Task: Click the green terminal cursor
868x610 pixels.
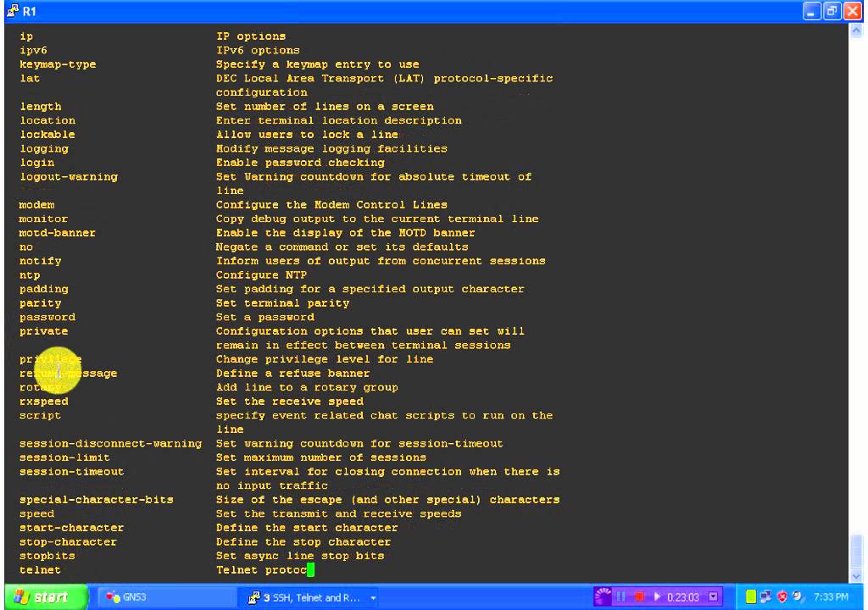Action: pyautogui.click(x=310, y=569)
